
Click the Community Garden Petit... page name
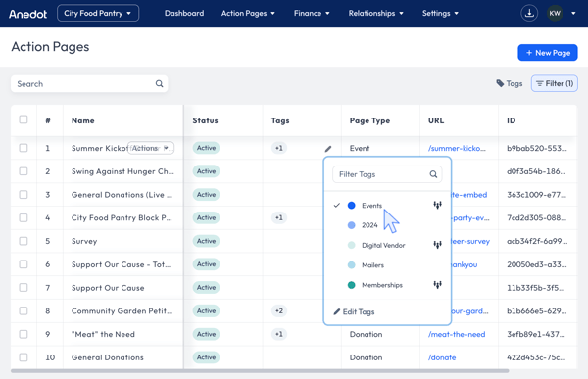(122, 310)
